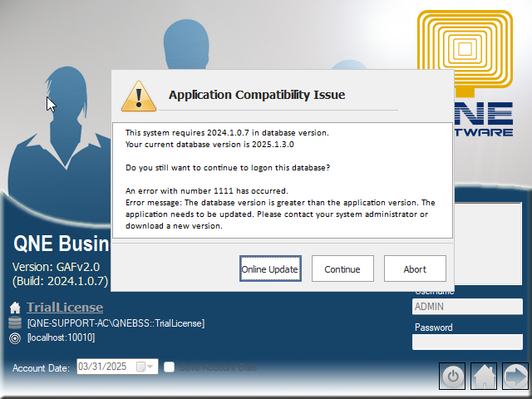This screenshot has width=532, height=399.
Task: Toggle the Save Account Date checkbox
Action: [x=169, y=367]
